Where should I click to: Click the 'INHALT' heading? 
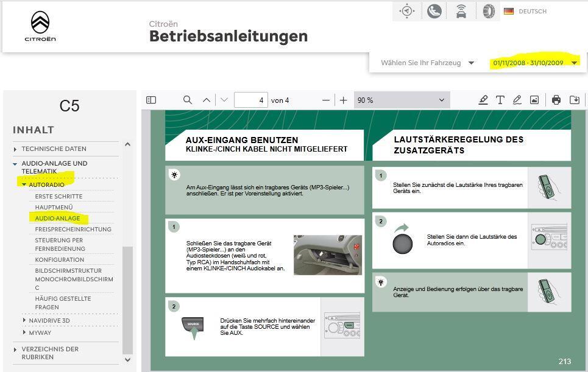pyautogui.click(x=34, y=130)
